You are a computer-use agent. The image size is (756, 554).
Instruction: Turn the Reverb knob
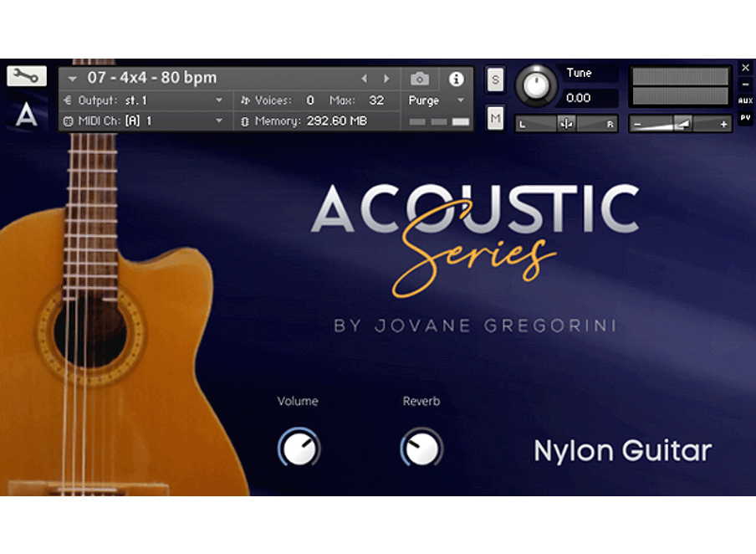point(421,448)
